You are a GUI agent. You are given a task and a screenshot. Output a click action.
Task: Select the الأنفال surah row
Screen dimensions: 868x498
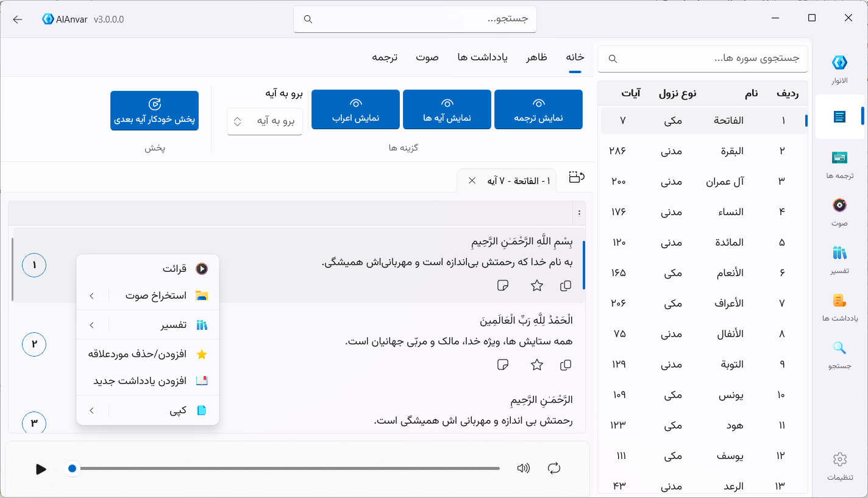(x=703, y=334)
